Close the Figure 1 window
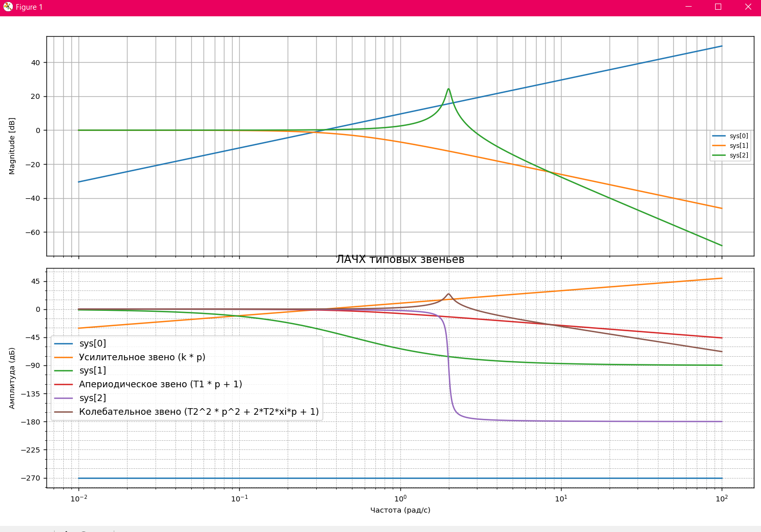Screen dimensions: 761x532 pyautogui.click(x=748, y=7)
